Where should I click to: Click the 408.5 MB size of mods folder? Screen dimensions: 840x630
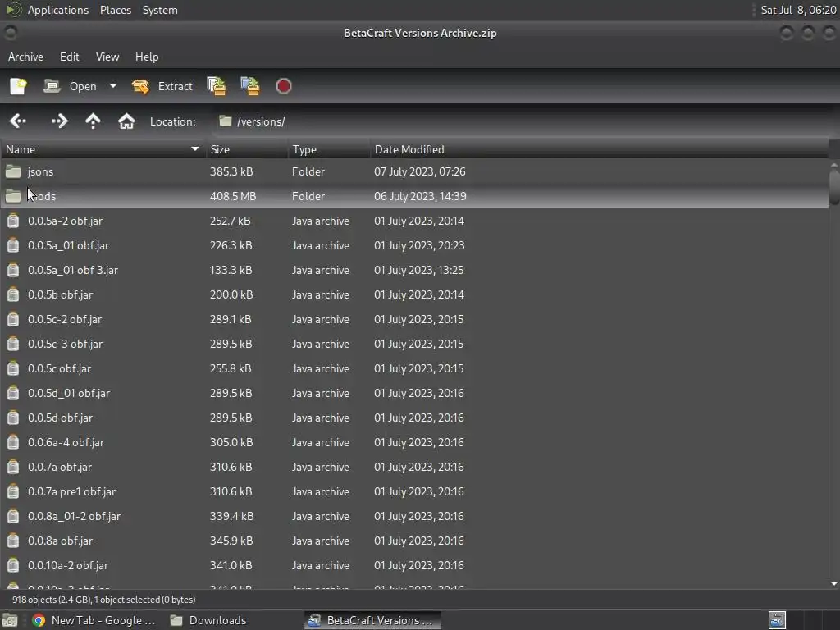[233, 196]
